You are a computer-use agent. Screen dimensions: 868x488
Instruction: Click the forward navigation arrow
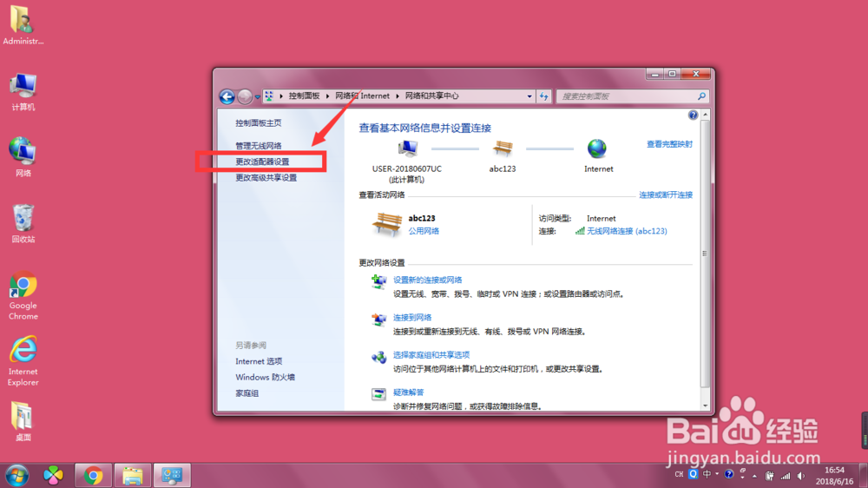244,96
